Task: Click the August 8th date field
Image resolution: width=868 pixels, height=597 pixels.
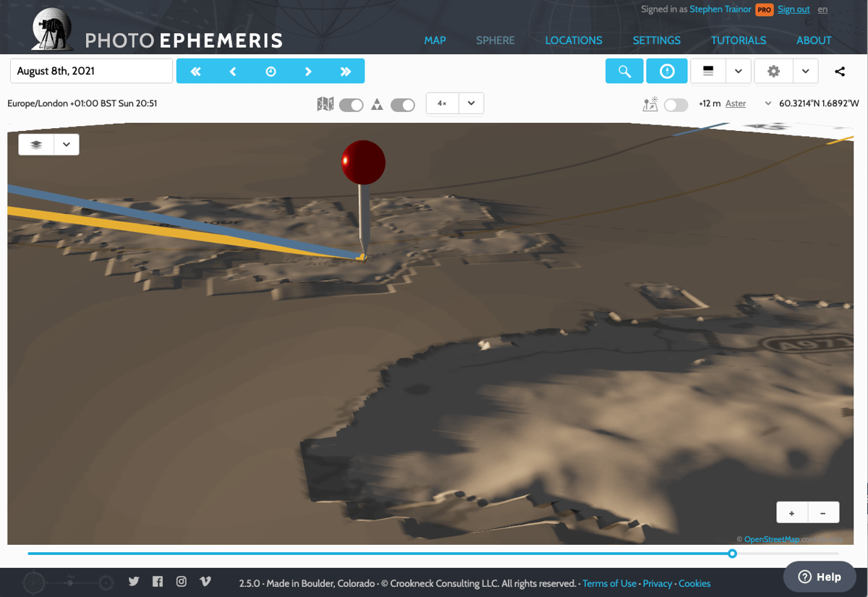Action: [x=90, y=71]
